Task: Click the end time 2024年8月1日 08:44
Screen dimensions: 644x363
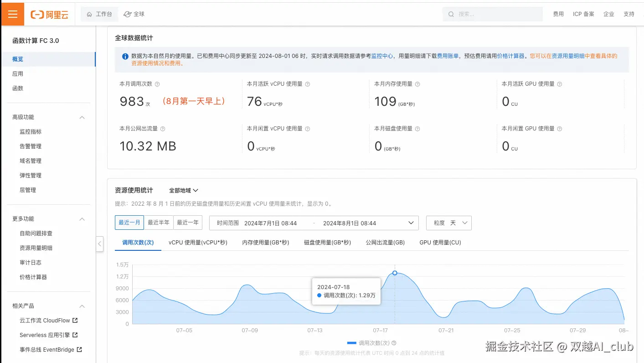Action: pos(350,223)
